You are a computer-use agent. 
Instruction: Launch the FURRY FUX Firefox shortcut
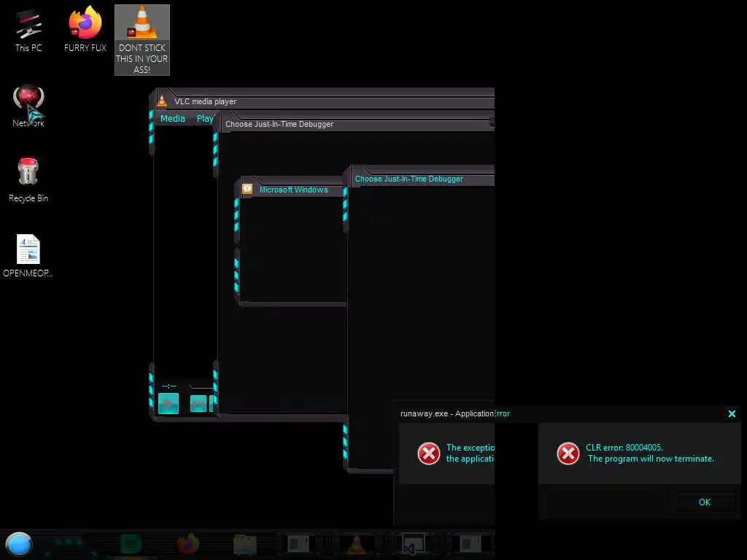click(85, 29)
